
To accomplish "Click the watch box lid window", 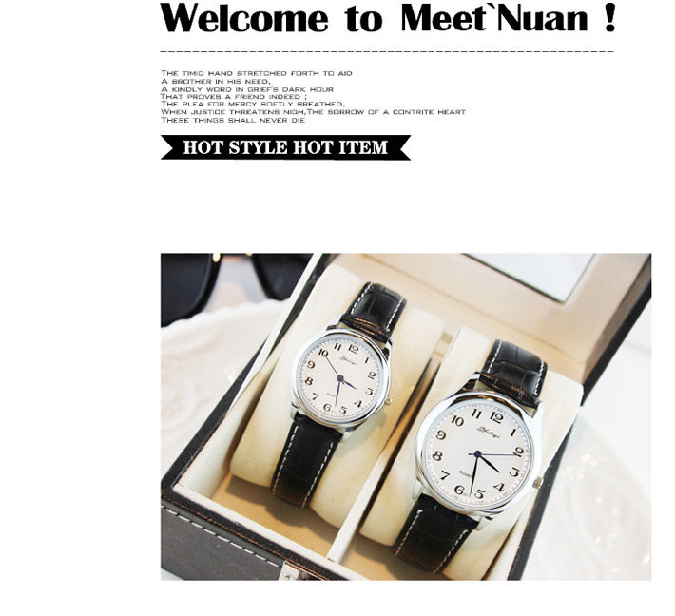I will pos(533,276).
